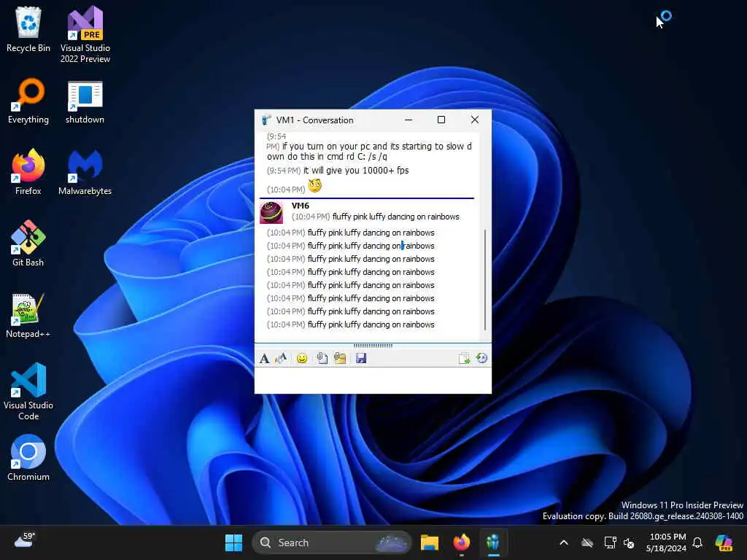Close the VM1 Conversation window

pyautogui.click(x=474, y=120)
